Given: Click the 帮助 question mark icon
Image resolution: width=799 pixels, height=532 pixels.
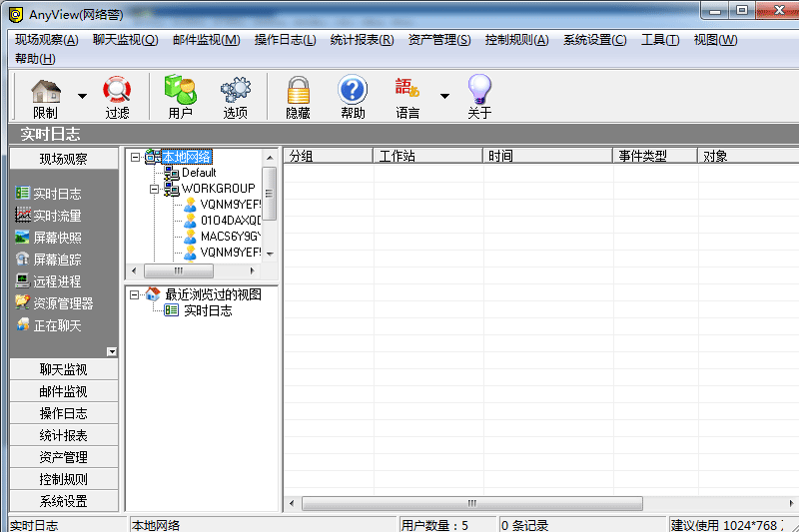Looking at the screenshot, I should [353, 97].
